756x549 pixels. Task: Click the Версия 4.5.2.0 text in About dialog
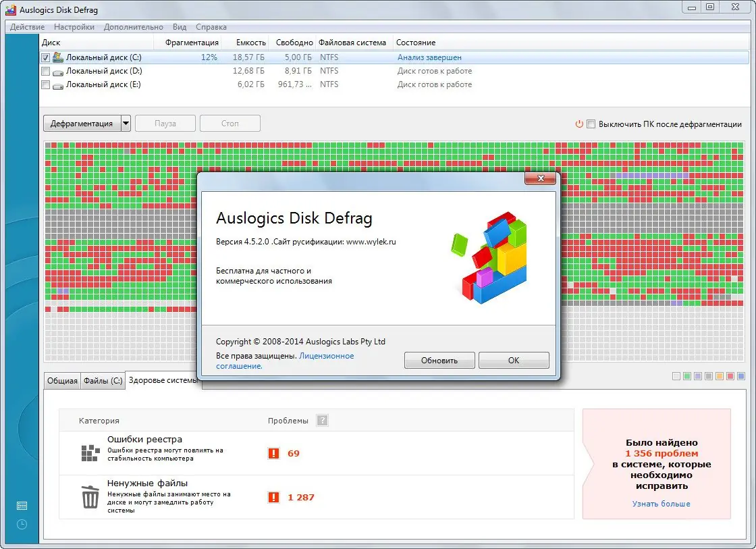point(242,242)
